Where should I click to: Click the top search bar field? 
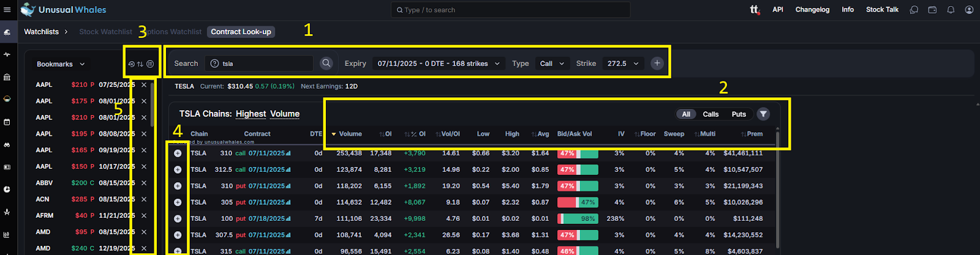pyautogui.click(x=510, y=10)
